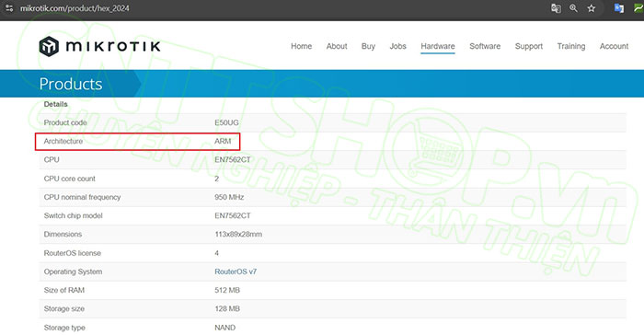
Task: Click the MikroTik logo
Action: [x=99, y=46]
